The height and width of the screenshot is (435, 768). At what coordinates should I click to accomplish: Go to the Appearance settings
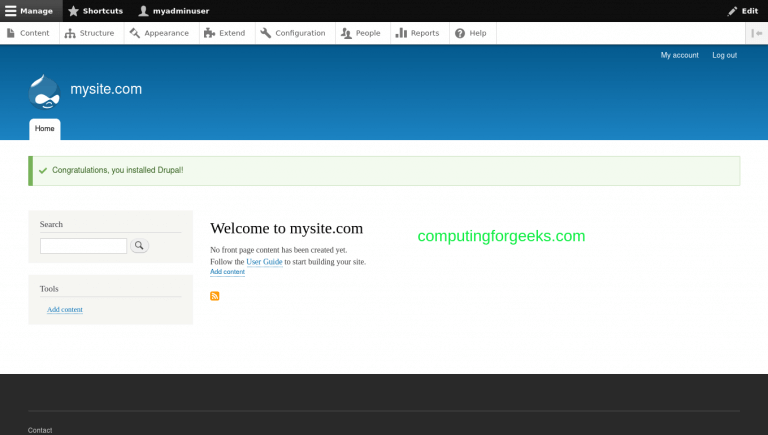159,33
